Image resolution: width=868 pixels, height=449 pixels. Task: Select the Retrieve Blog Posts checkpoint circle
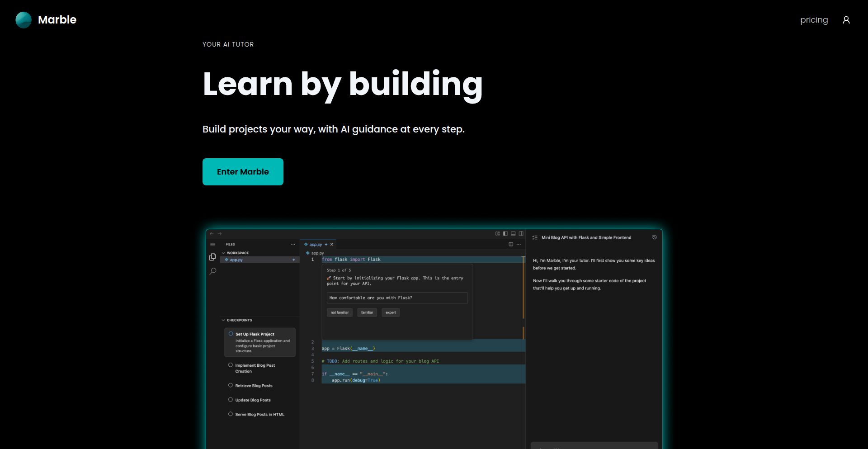(x=231, y=385)
